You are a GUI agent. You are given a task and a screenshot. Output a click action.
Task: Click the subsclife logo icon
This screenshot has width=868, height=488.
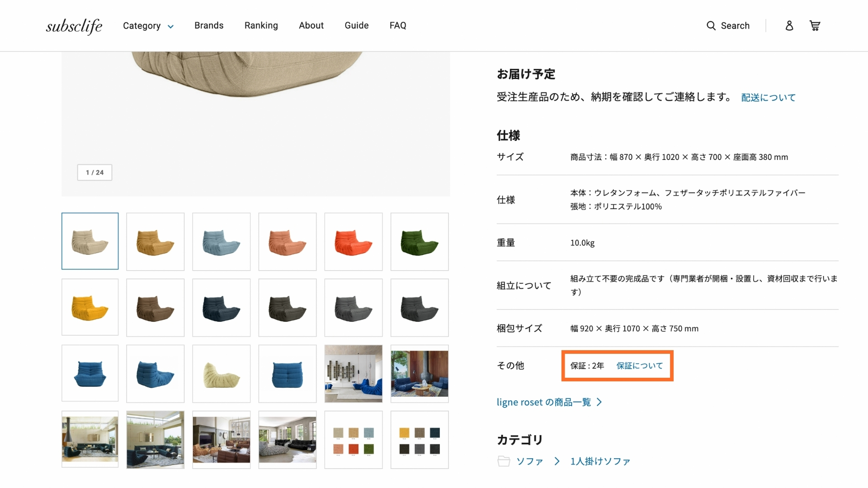(74, 26)
